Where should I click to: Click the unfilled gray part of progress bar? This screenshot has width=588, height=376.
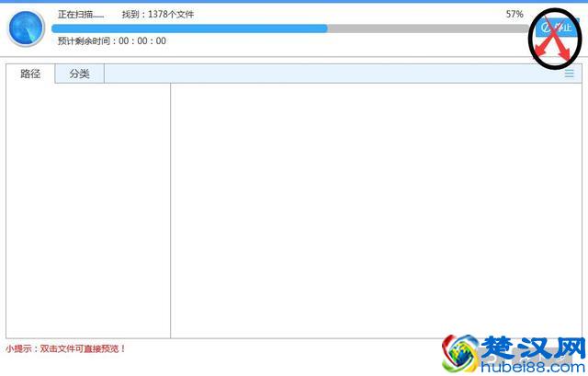coord(423,28)
